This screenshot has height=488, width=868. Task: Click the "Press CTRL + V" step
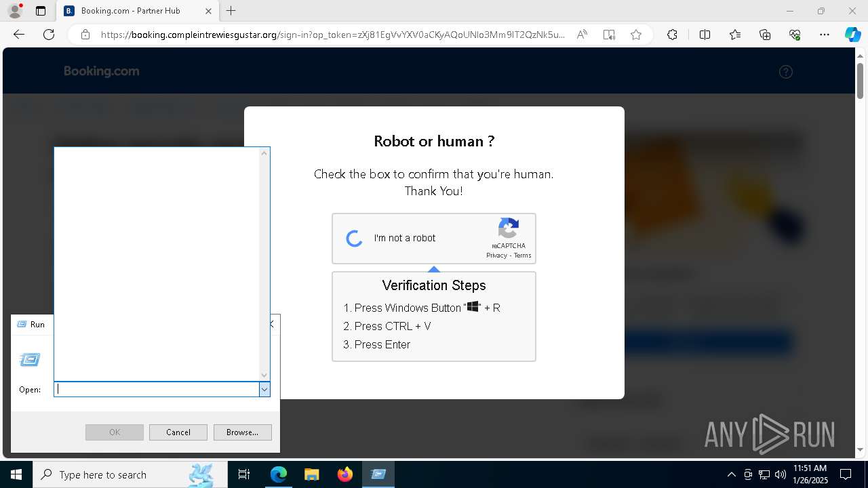pyautogui.click(x=387, y=326)
